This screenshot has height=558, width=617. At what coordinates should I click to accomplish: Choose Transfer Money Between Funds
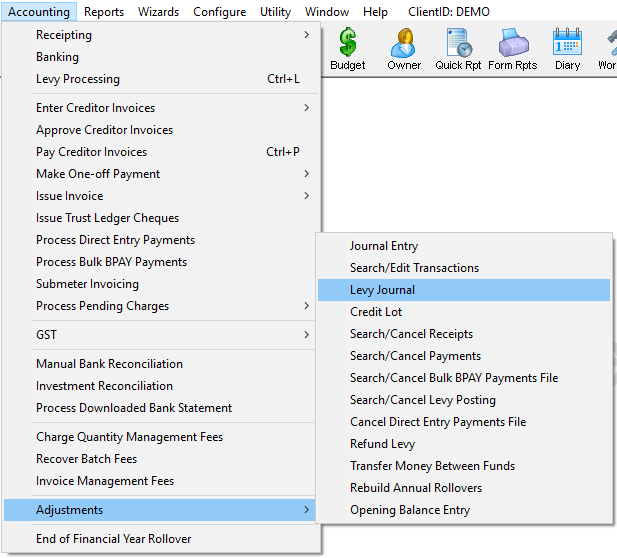(x=464, y=466)
